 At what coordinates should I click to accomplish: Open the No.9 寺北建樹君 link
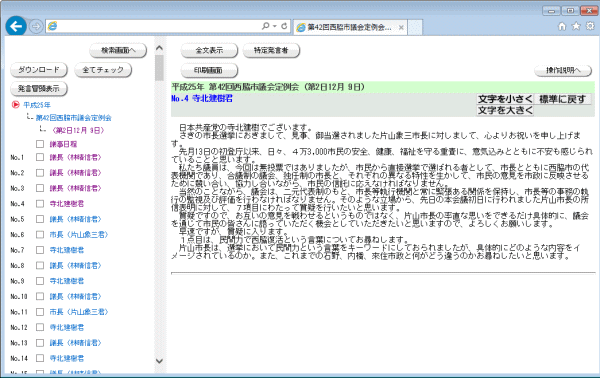tap(67, 281)
